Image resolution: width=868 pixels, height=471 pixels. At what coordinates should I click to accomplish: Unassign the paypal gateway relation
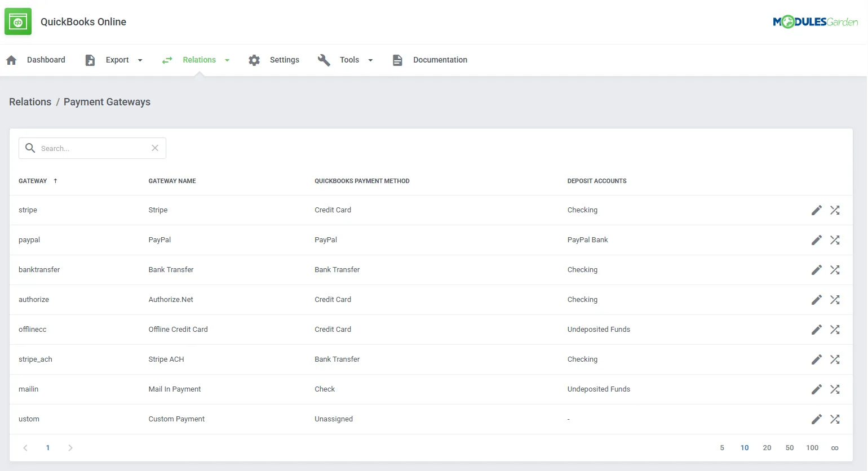click(x=835, y=240)
